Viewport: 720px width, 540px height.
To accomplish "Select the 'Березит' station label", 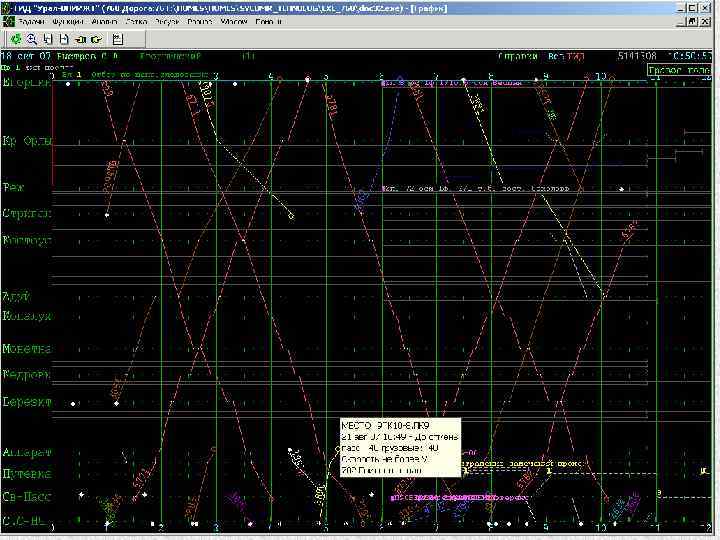I will [27, 402].
